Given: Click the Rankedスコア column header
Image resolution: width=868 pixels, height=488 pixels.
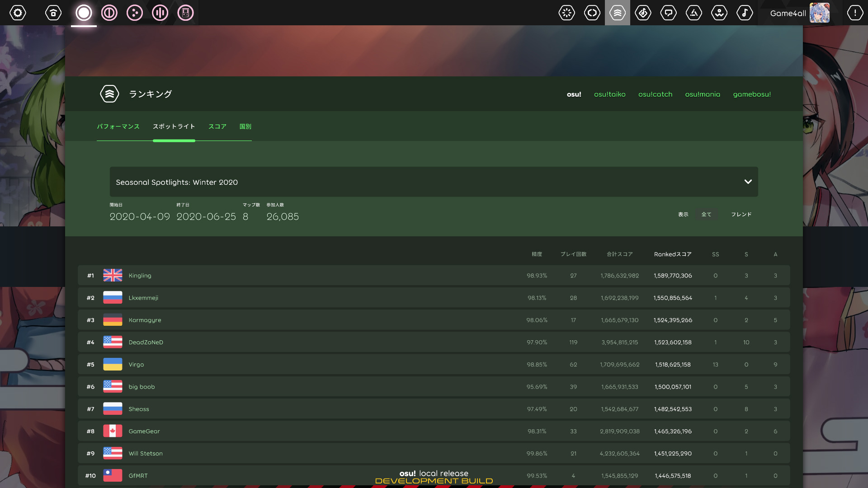Looking at the screenshot, I should 673,254.
